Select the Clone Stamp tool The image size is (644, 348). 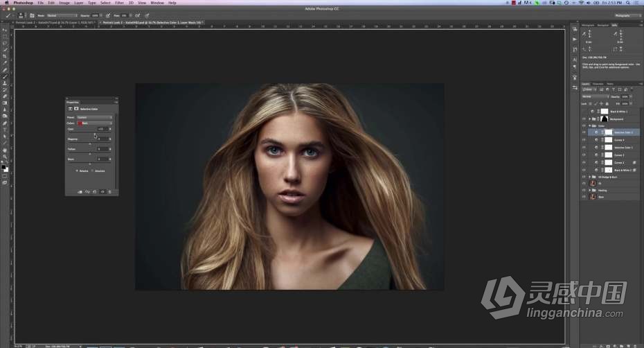tap(5, 82)
